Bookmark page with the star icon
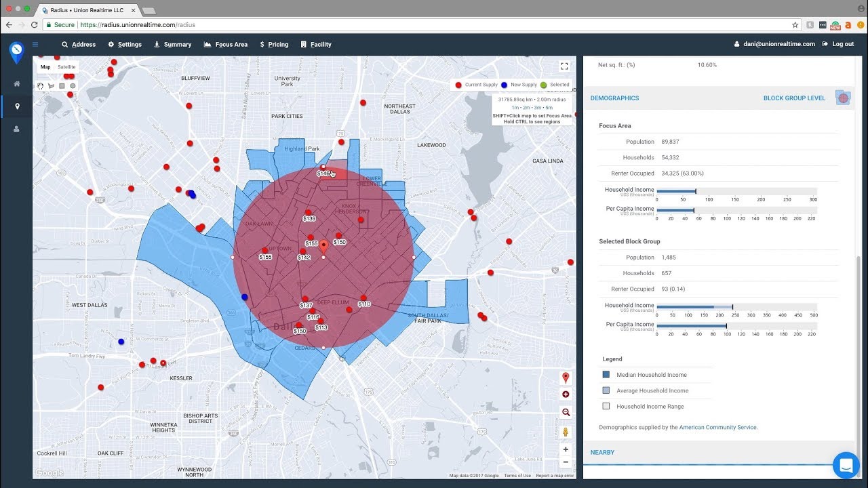 [x=795, y=25]
